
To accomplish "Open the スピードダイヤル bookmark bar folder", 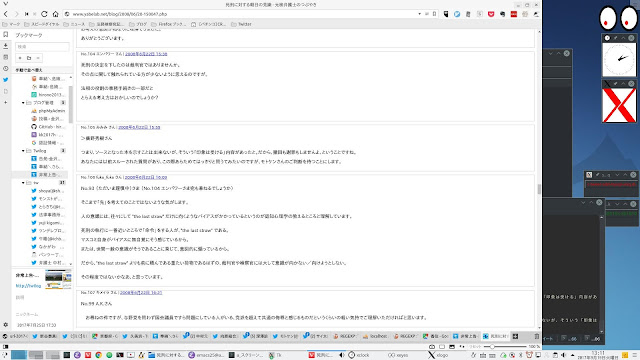I will click(42, 24).
